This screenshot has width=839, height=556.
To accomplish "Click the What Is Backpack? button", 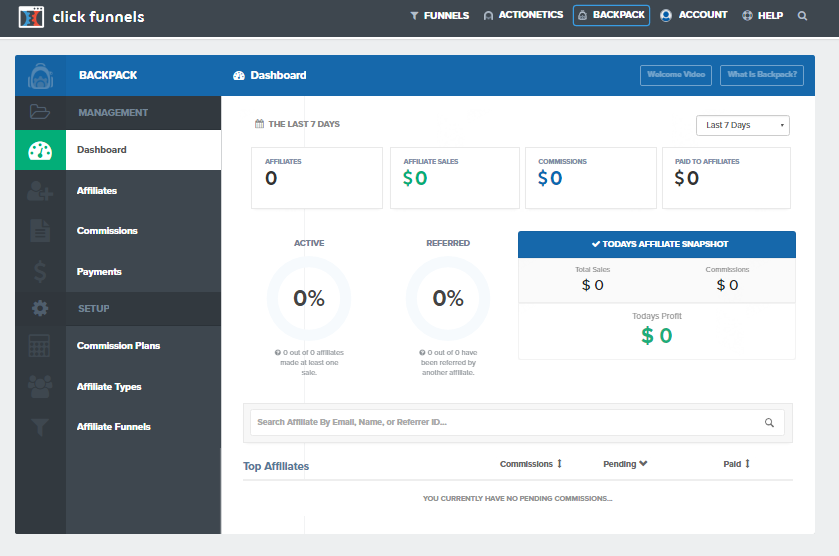I will pos(762,75).
